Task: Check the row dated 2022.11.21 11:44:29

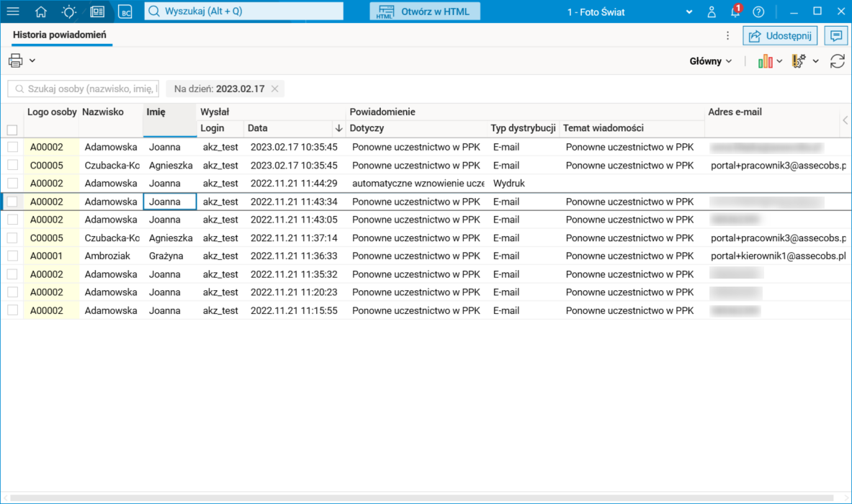Action: point(12,183)
